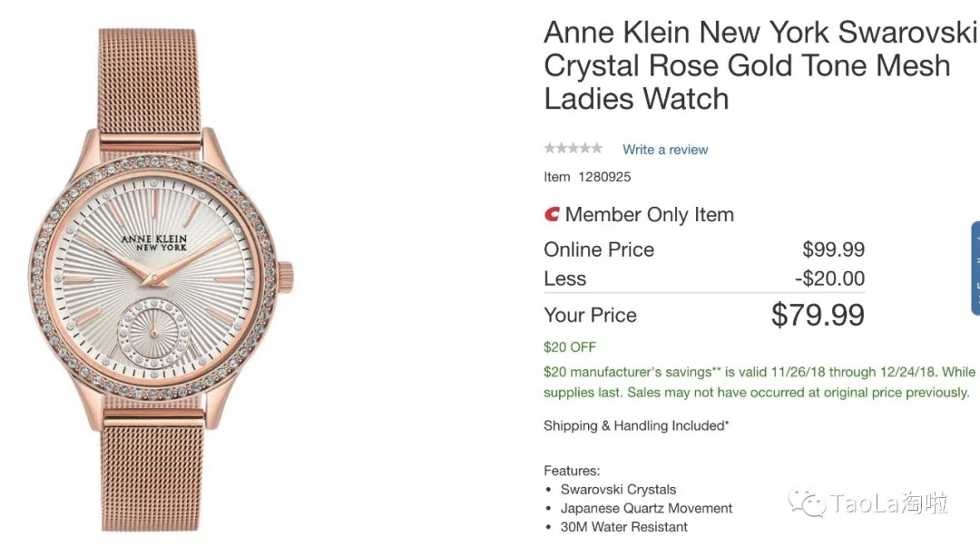
Task: Open the Write a review link
Action: (x=665, y=150)
